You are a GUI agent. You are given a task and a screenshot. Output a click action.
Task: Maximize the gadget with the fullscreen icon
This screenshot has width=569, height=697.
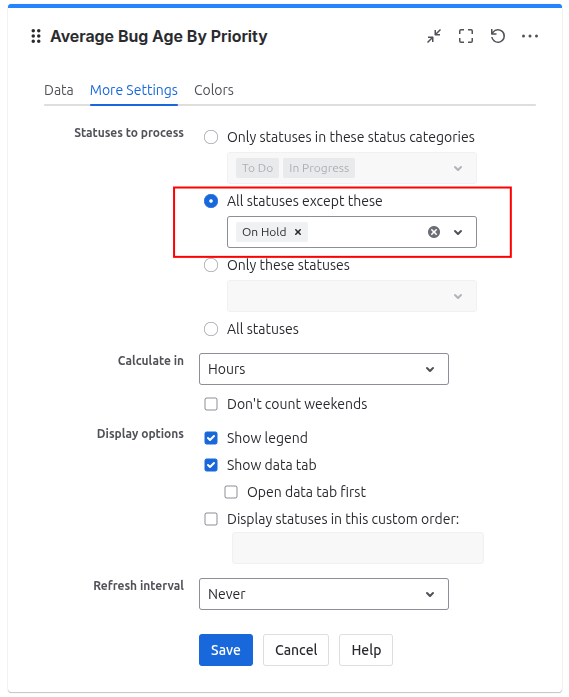(466, 36)
